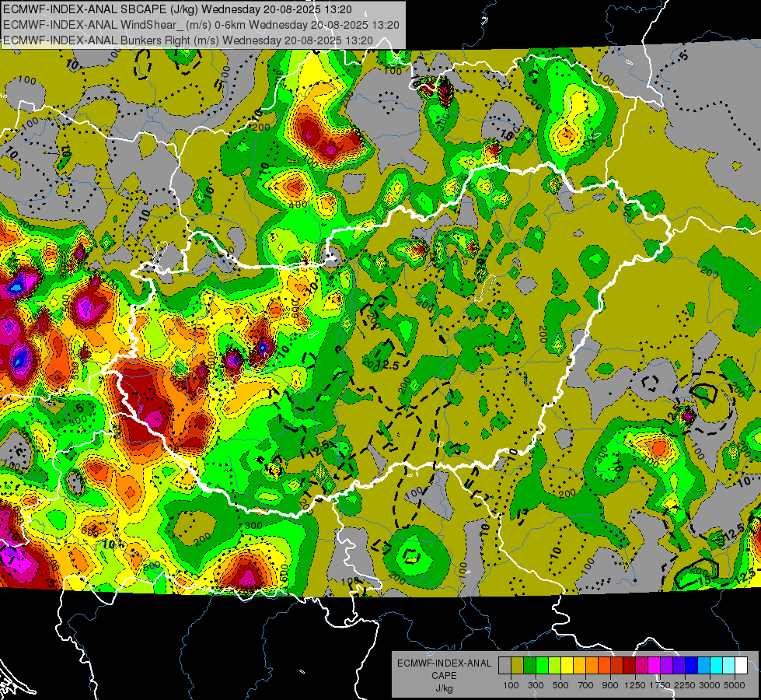Image resolution: width=761 pixels, height=700 pixels.
Task: Click the CAPE label in the legend
Action: tap(444, 676)
